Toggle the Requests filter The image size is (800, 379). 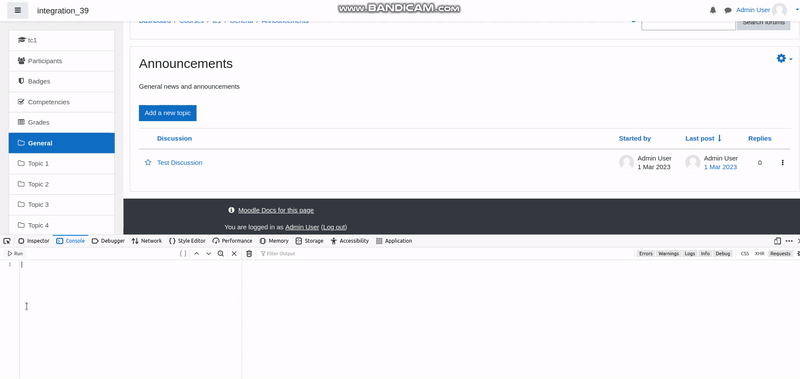(x=780, y=254)
